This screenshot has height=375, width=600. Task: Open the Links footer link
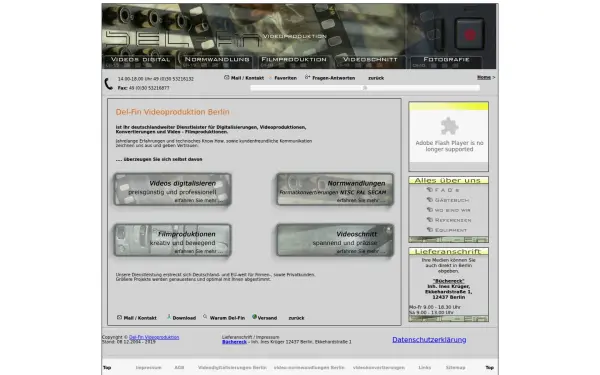(424, 368)
